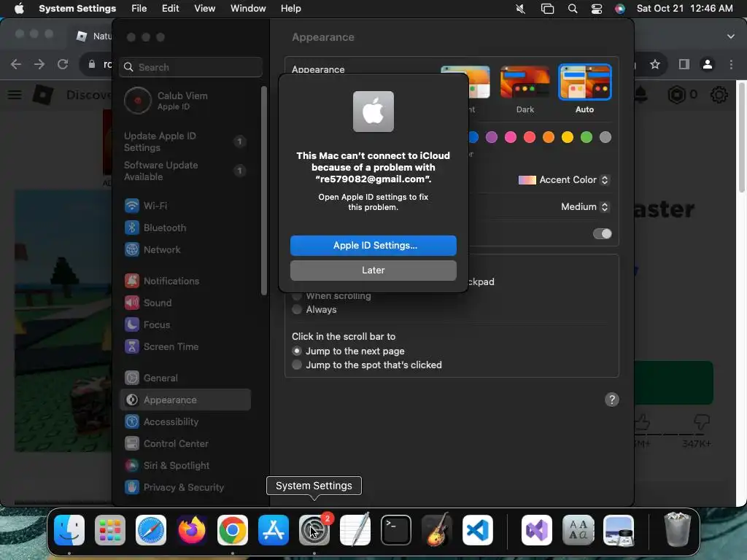The image size is (747, 560).
Task: Open the Apple menu
Action: point(19,9)
